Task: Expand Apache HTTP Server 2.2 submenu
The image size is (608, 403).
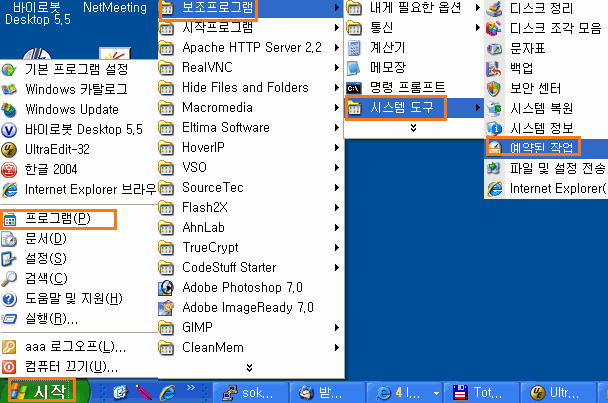Action: (251, 48)
